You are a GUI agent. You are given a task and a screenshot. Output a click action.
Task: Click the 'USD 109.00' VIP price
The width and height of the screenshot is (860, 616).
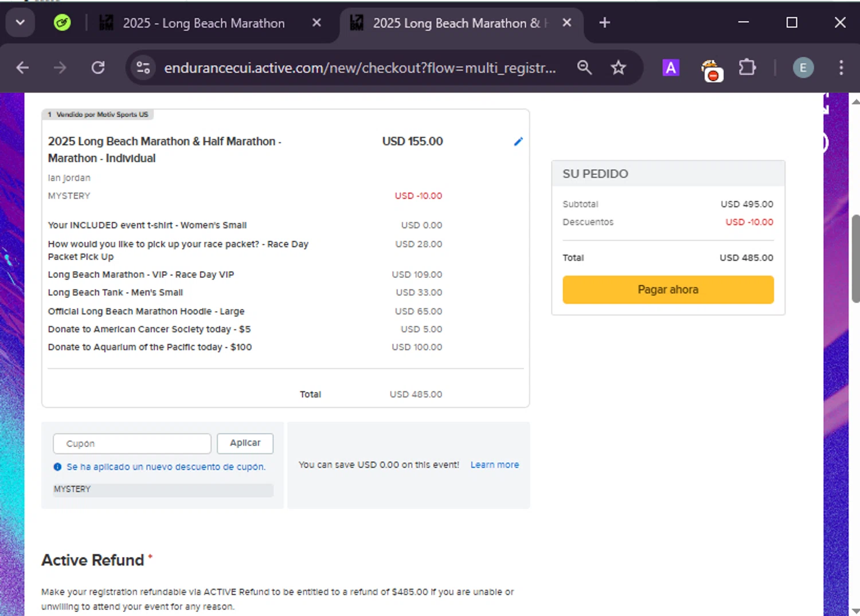[417, 274]
